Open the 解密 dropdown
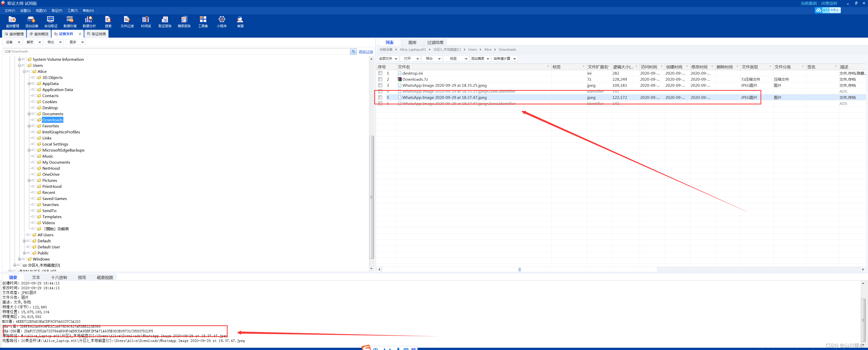The height and width of the screenshot is (350, 868). [33, 42]
